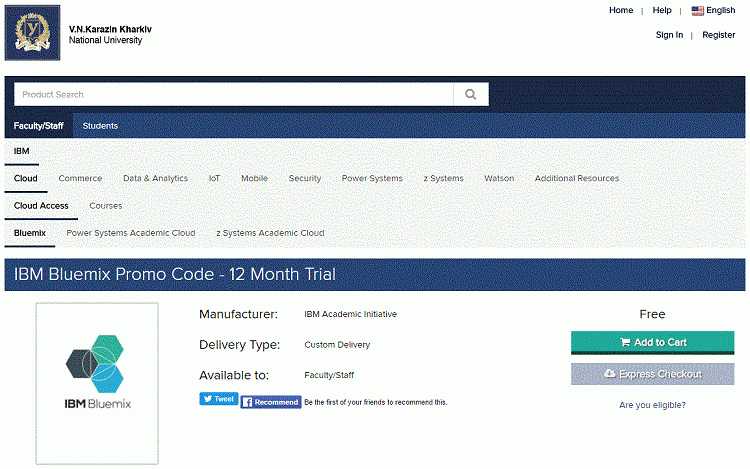The image size is (750, 469).
Task: Click the IBM Academic Initiative manufacturer text
Action: point(351,314)
